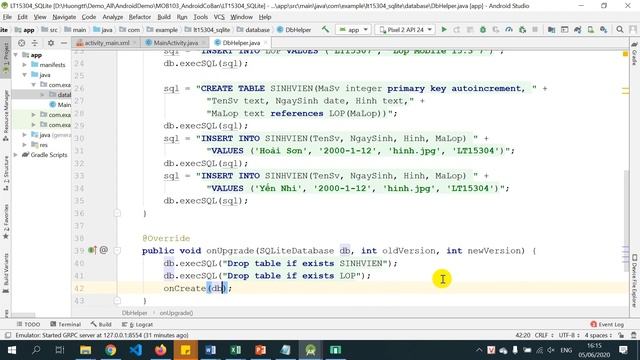Toggle the Resource Manager sidebar tab
The image size is (640, 360).
(6, 116)
